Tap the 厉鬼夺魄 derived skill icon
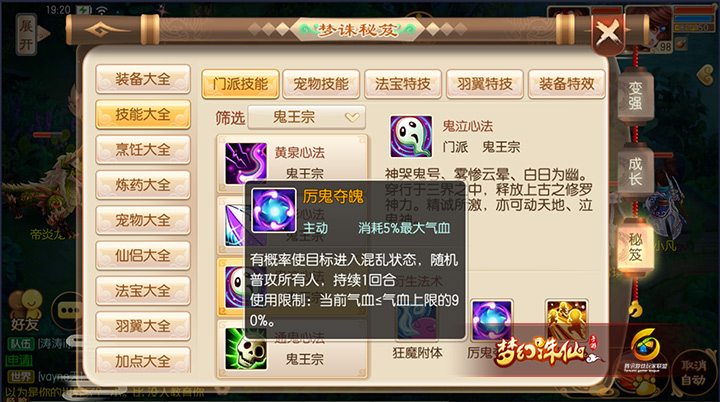Image resolution: width=720 pixels, height=402 pixels. point(491,320)
